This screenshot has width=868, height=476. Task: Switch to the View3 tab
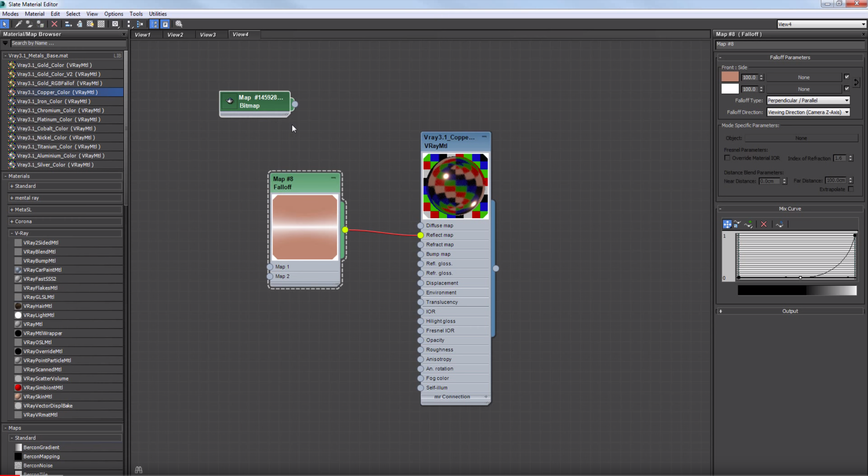208,35
